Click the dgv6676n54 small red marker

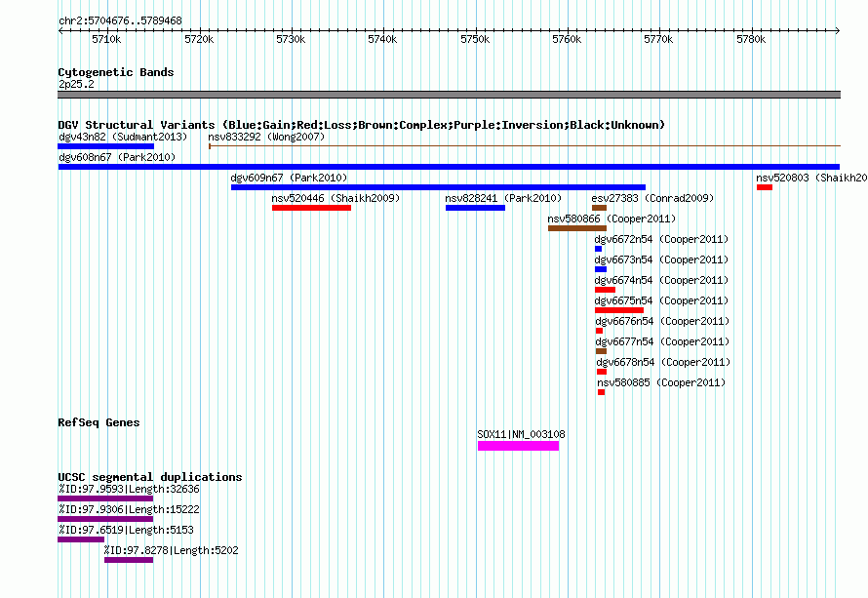[x=600, y=331]
